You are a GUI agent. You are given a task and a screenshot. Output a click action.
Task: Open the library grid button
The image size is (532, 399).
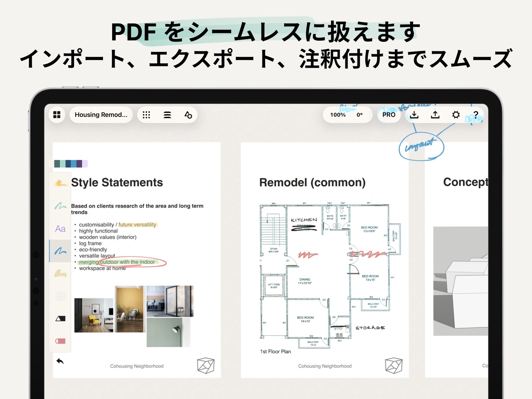pos(57,115)
